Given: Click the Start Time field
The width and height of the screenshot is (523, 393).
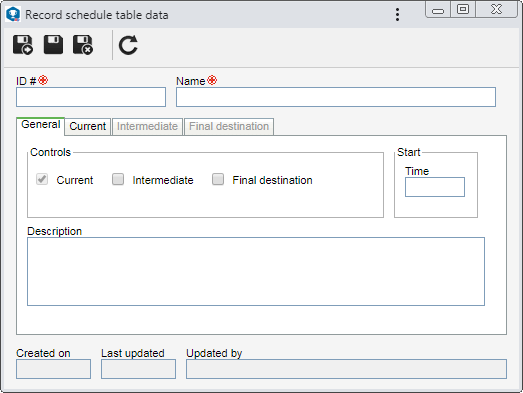Looking at the screenshot, I should [x=435, y=187].
